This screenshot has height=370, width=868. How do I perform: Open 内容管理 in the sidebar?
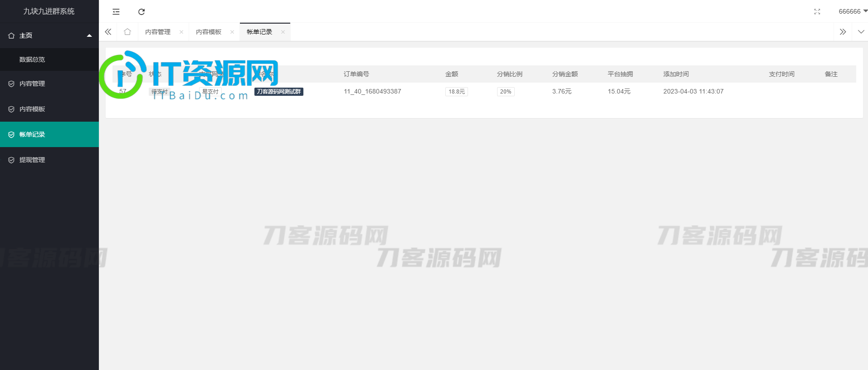(x=49, y=84)
